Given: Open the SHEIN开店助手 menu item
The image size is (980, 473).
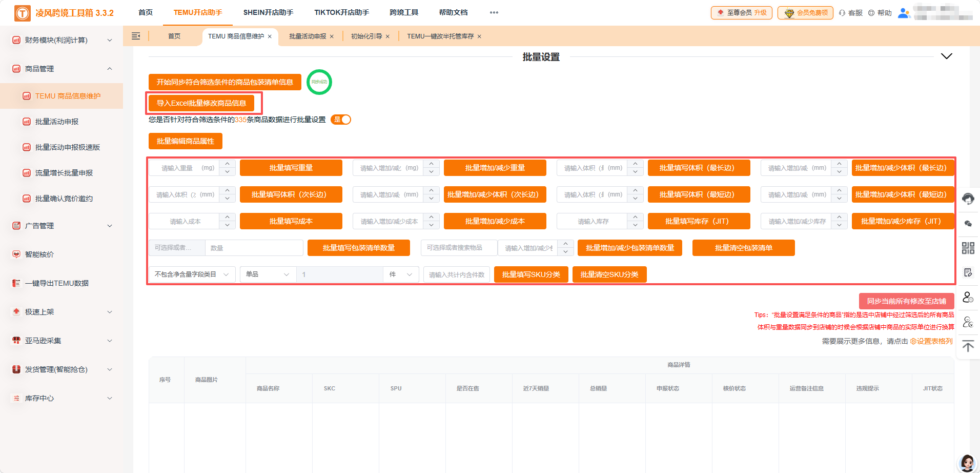Looking at the screenshot, I should 268,12.
